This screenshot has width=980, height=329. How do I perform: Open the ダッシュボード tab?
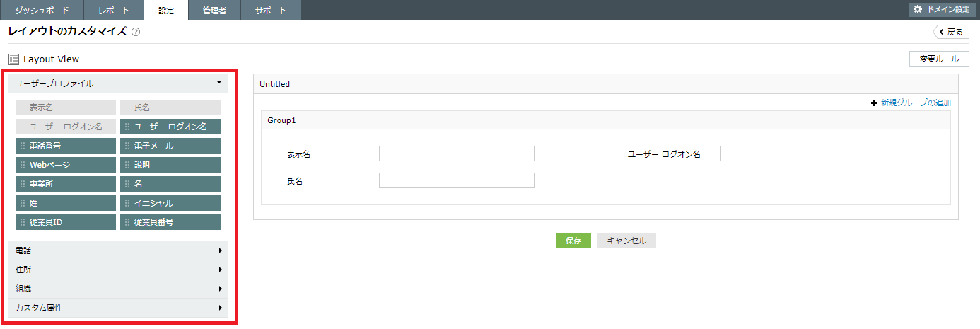[x=42, y=10]
